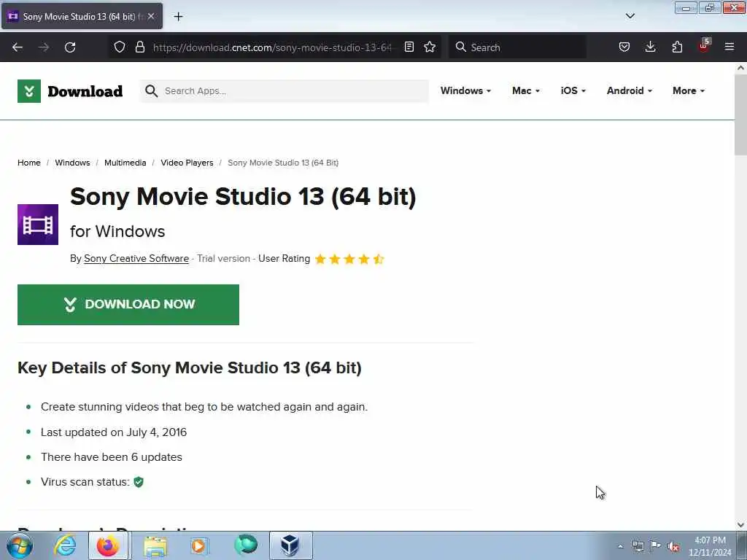This screenshot has height=560, width=747.
Task: Click the "There have been 6 updates" text
Action: pyautogui.click(x=112, y=456)
